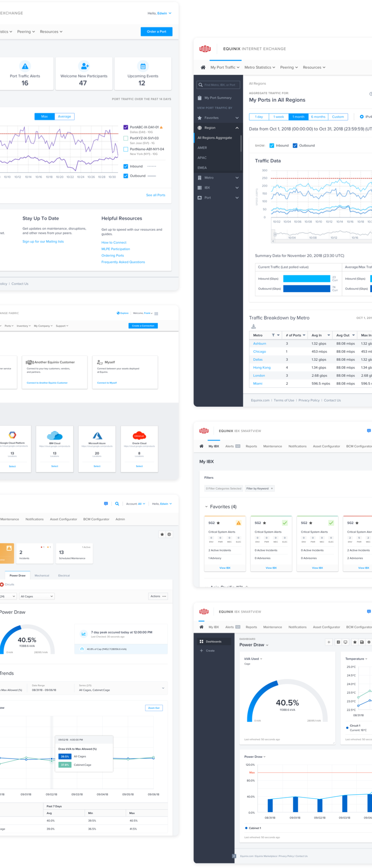Open the Ashburn metro link
The image size is (372, 868).
pos(260,343)
